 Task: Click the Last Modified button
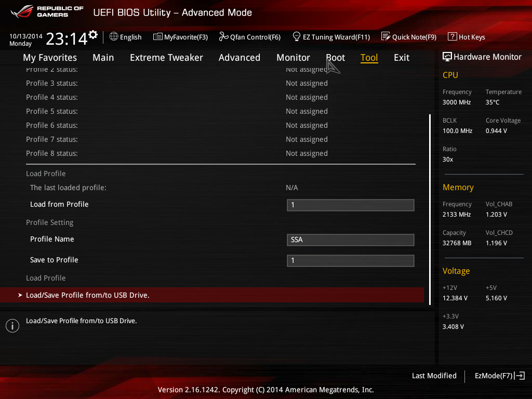(434, 376)
